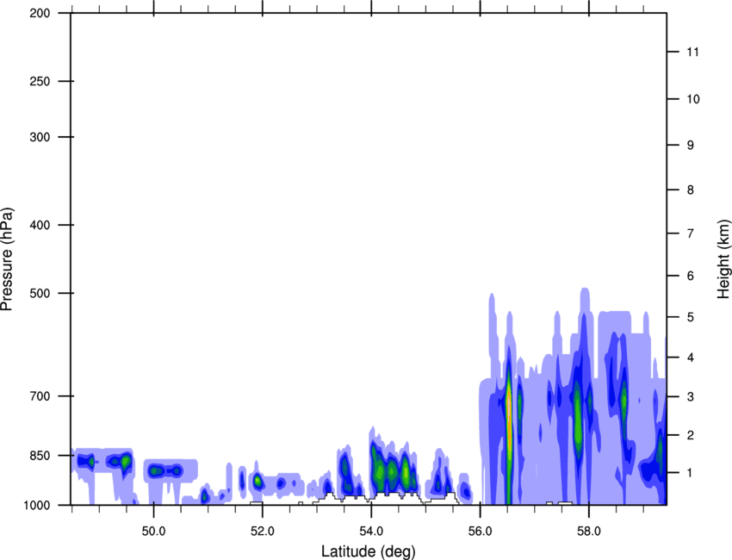
Task: Click the 52.0 latitude tick label
Action: point(263,531)
